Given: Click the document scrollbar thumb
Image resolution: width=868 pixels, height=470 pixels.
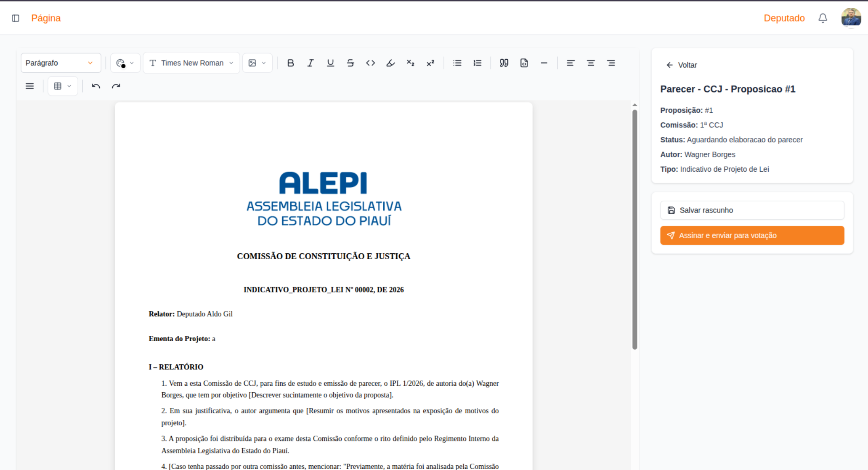Looking at the screenshot, I should (x=634, y=229).
